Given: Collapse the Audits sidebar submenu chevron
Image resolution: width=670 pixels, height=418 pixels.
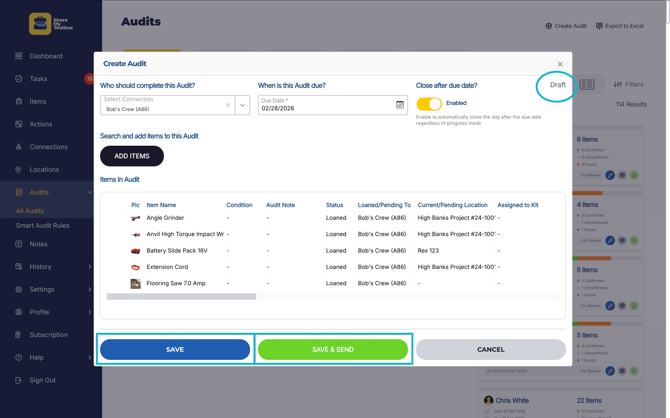Looking at the screenshot, I should [90, 192].
